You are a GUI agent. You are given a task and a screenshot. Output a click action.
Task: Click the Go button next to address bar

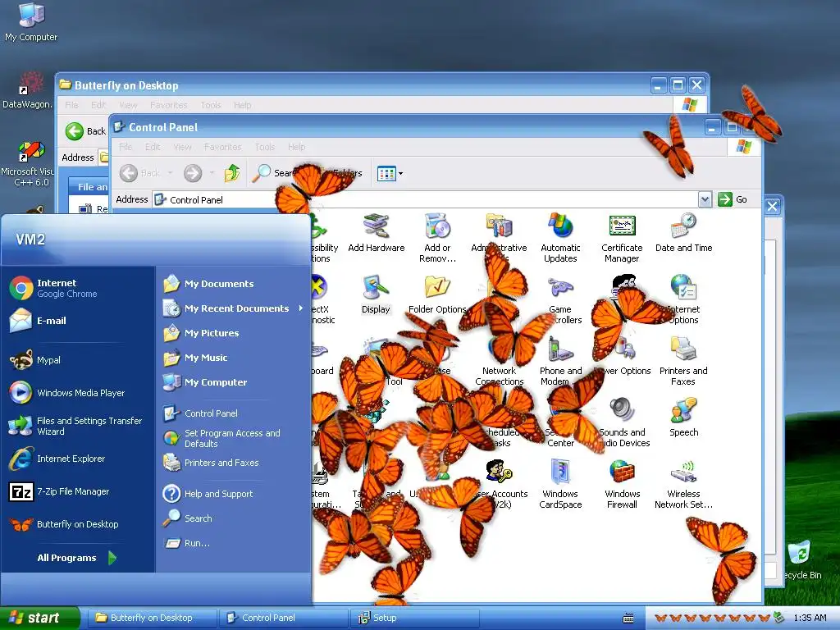733,199
